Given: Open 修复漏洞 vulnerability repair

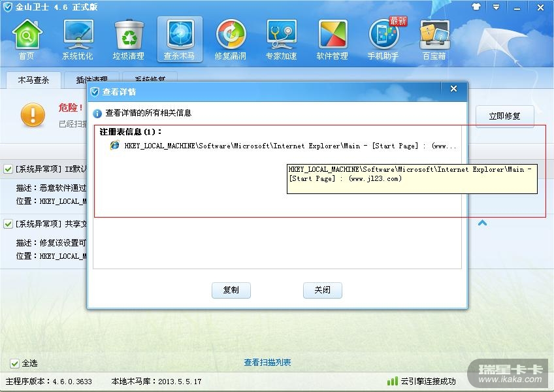Looking at the screenshot, I should (x=231, y=40).
